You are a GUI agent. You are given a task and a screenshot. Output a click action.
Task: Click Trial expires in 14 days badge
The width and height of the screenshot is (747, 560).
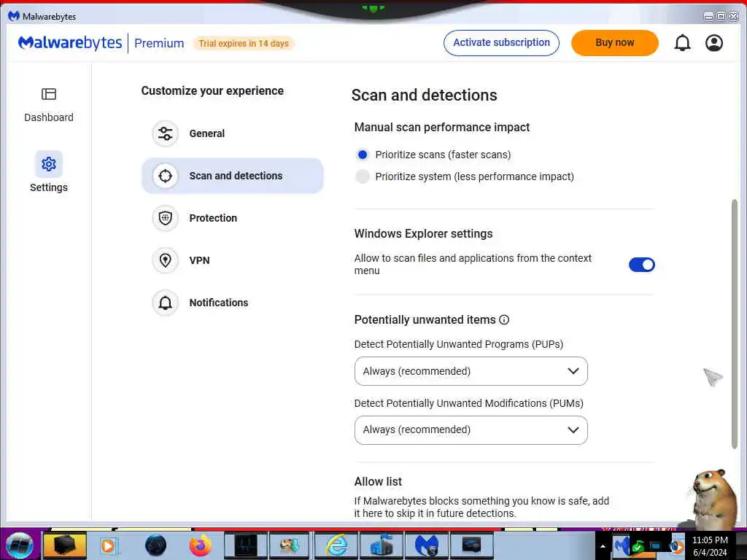click(x=244, y=43)
